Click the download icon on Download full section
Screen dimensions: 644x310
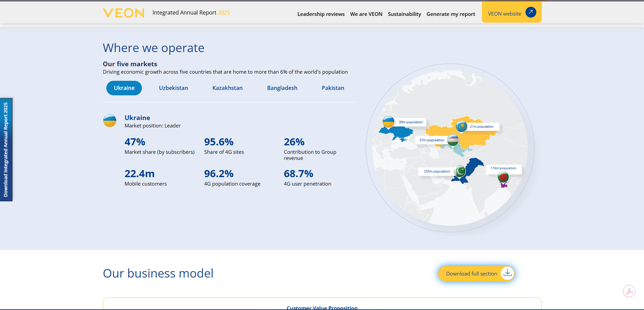click(x=507, y=273)
